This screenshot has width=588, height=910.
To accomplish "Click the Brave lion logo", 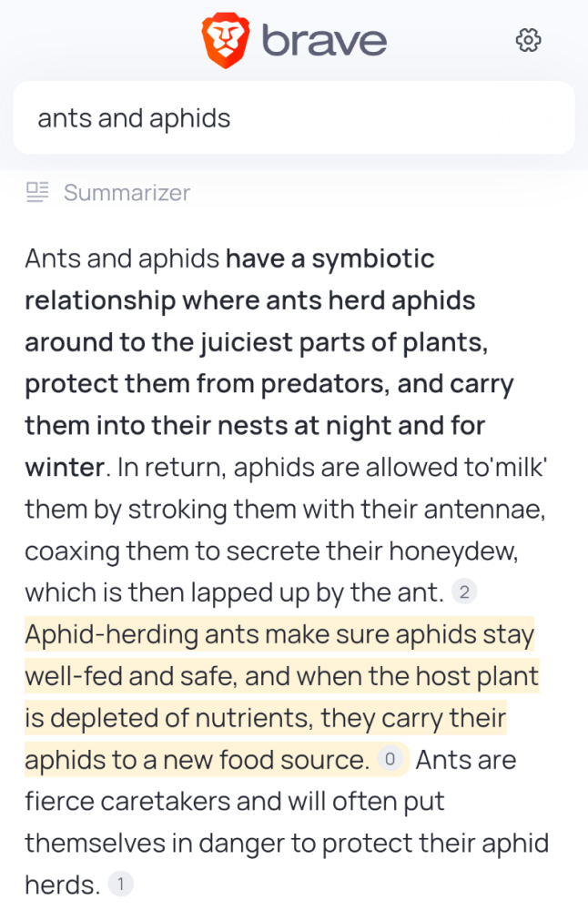I will [x=226, y=40].
